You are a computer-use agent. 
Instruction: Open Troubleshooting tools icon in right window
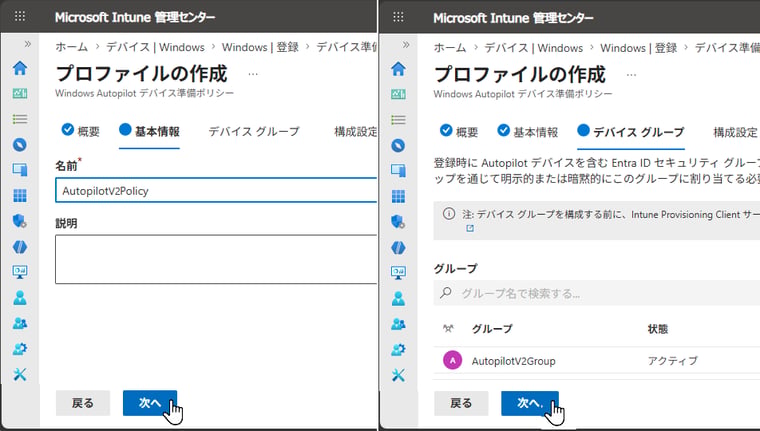point(398,375)
